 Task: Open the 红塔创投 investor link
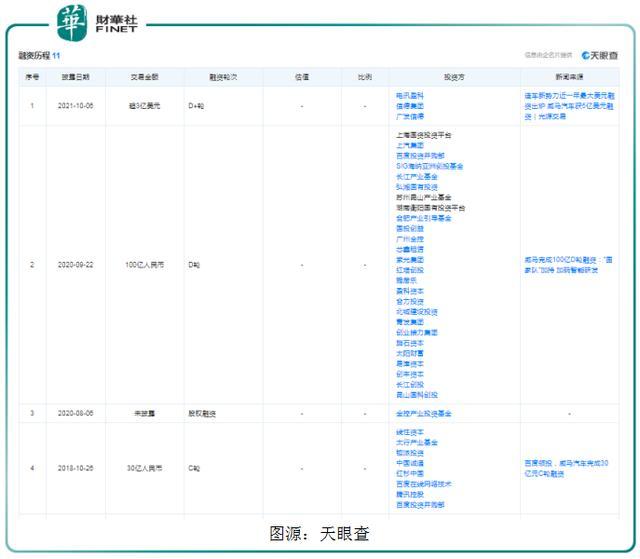410,270
